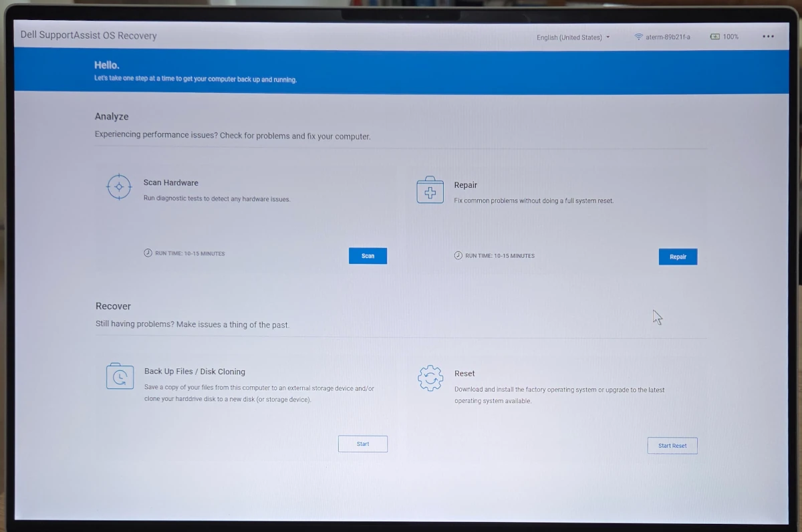Click the Start Reset button
The image size is (802, 532).
pyautogui.click(x=672, y=446)
